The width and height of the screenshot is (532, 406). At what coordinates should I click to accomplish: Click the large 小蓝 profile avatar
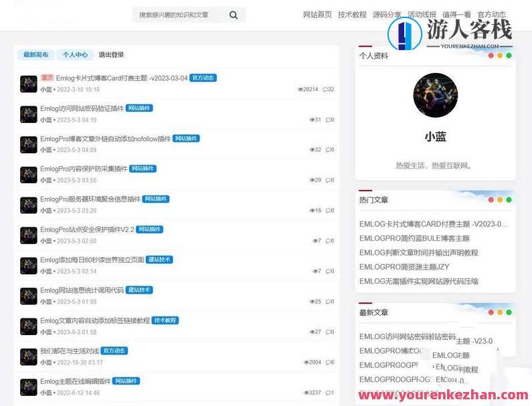[x=436, y=95]
